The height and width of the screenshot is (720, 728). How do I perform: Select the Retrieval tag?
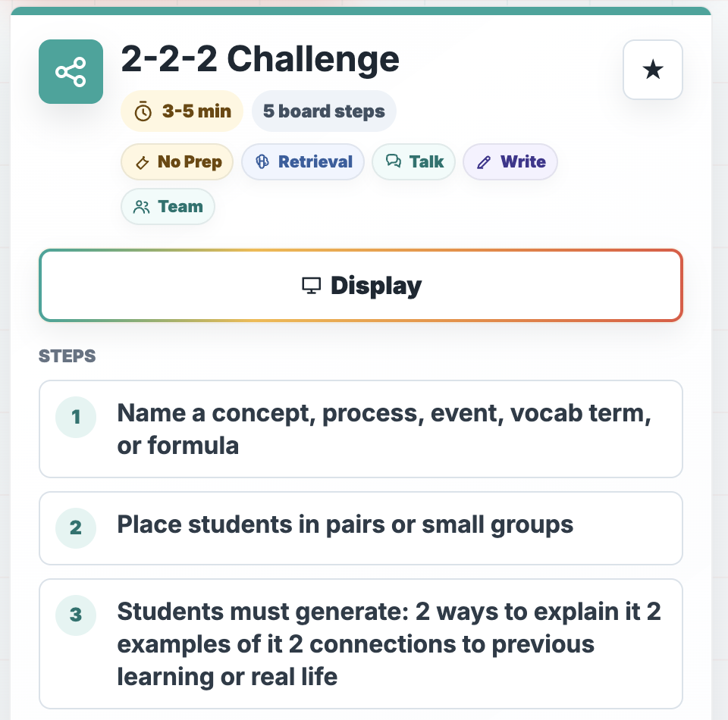pos(303,162)
